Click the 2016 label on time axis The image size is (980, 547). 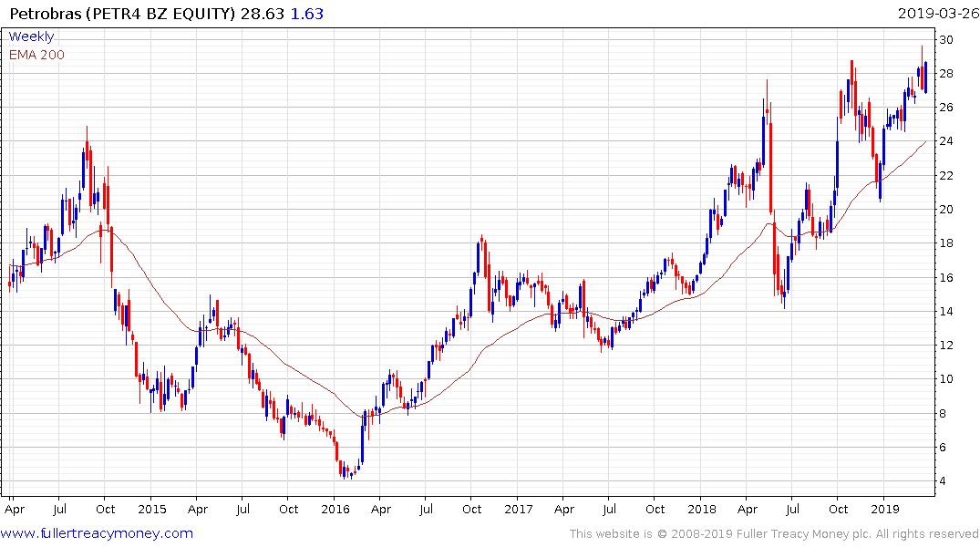click(x=335, y=509)
